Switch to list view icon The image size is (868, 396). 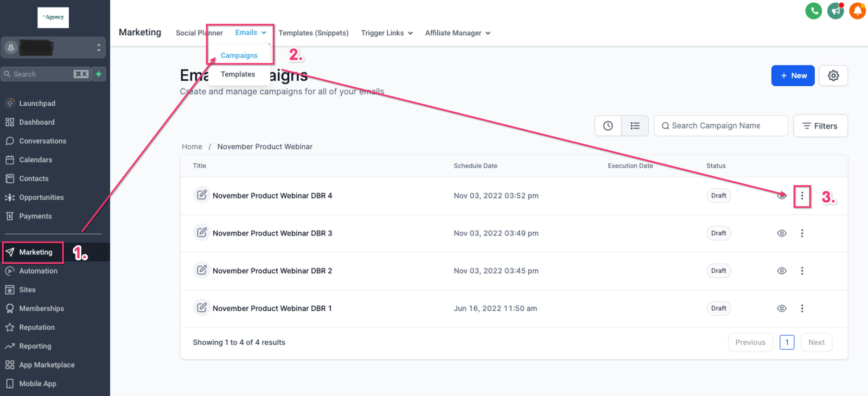[635, 126]
